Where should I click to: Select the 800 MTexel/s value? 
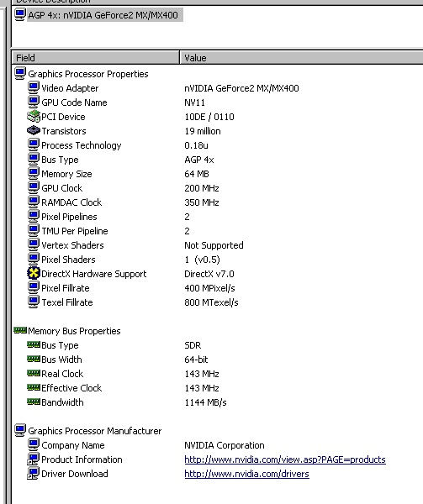pyautogui.click(x=211, y=302)
